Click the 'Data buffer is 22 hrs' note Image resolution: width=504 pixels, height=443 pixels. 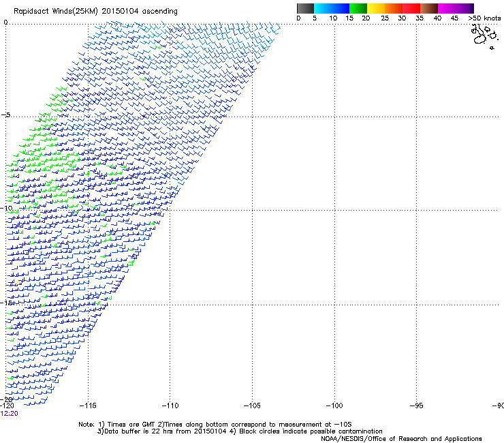click(240, 431)
